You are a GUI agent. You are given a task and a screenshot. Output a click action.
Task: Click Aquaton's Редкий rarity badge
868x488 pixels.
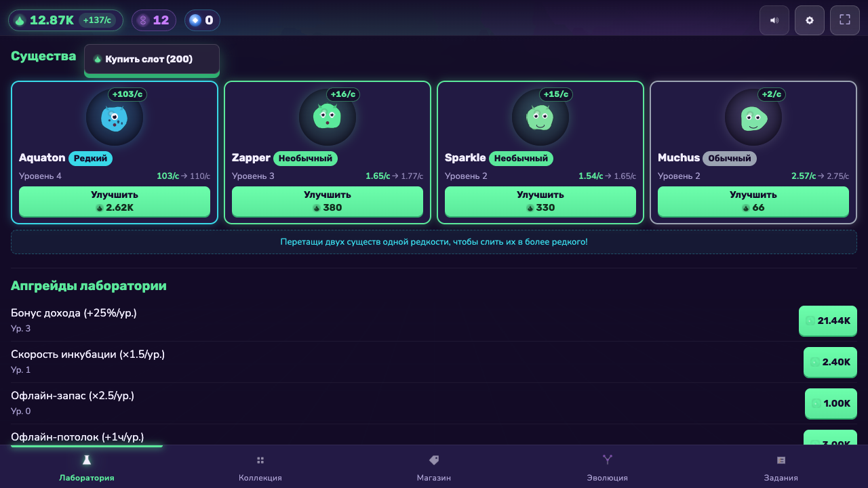(x=90, y=159)
